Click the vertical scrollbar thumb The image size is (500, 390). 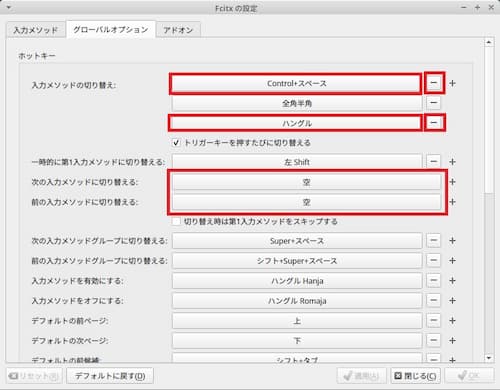point(489,119)
